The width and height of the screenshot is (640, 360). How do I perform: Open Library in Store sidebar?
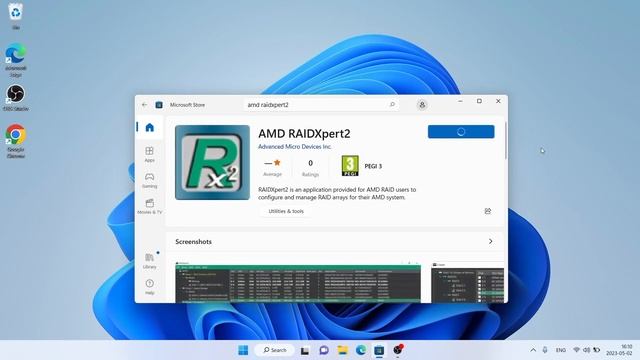(149, 261)
